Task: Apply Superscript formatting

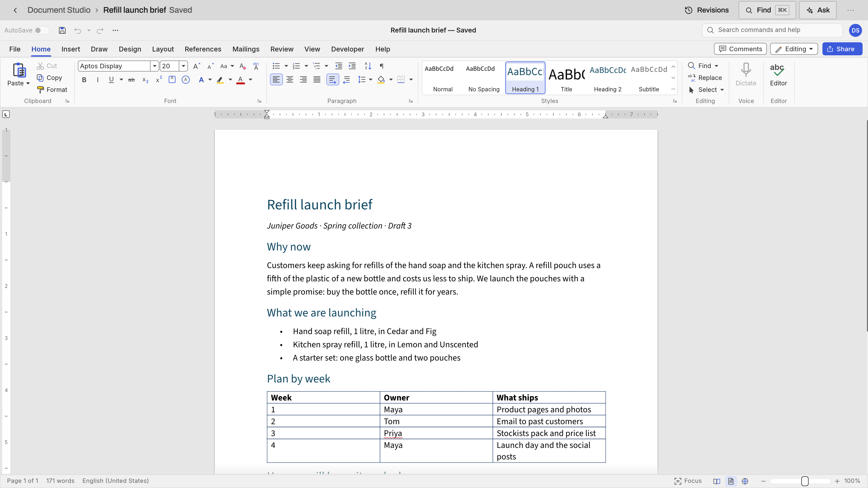Action: coord(159,80)
